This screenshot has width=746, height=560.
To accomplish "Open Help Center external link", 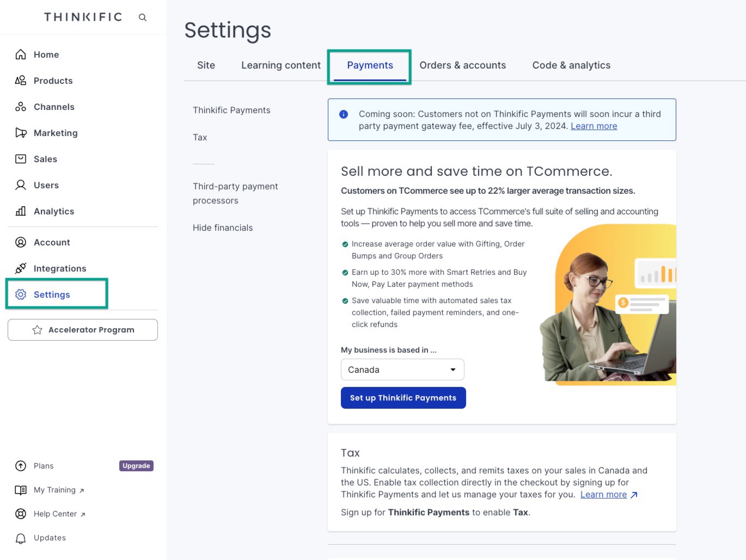I will tap(59, 514).
